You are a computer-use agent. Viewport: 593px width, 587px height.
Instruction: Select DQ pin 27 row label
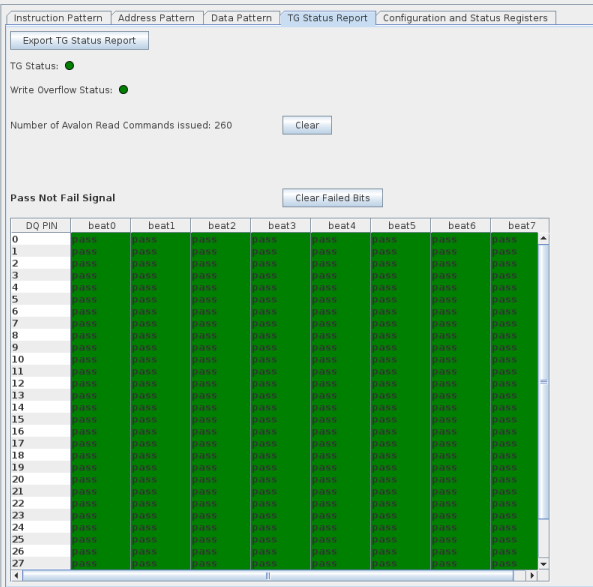click(x=40, y=564)
